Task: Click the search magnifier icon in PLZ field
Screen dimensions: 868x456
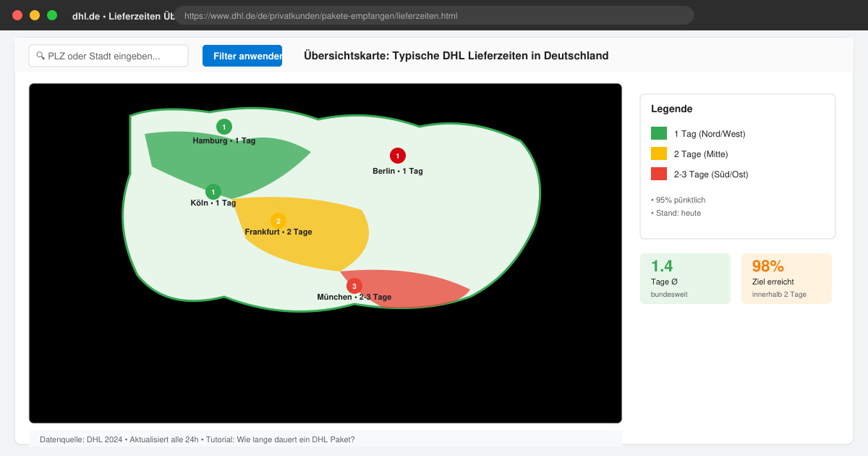Action: pos(41,56)
